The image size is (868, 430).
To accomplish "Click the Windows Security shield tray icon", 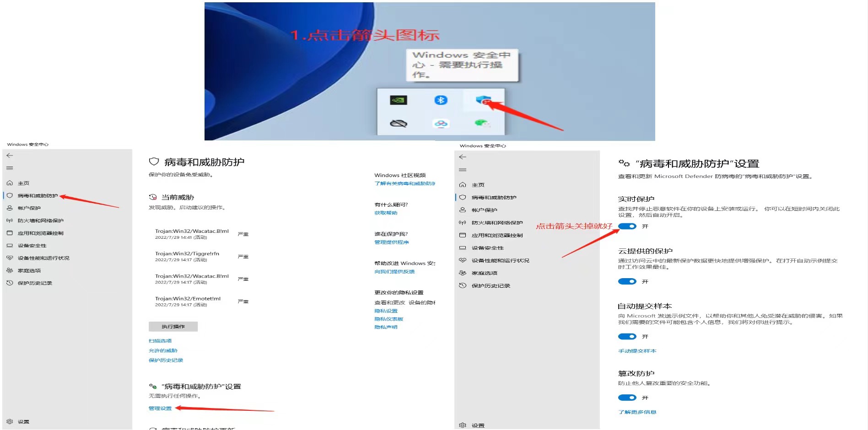I will point(483,100).
